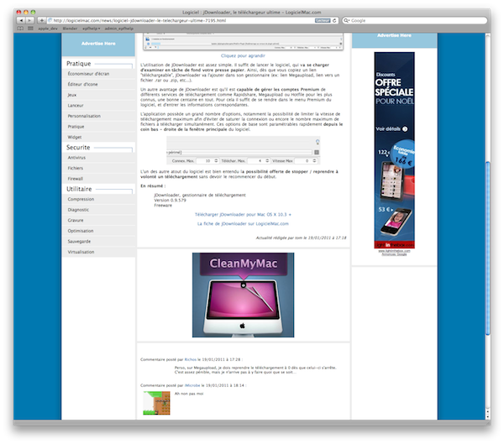Click Télécharger jDownloader pour Mac OS X link
The width and height of the screenshot is (504, 444).
[x=243, y=215]
